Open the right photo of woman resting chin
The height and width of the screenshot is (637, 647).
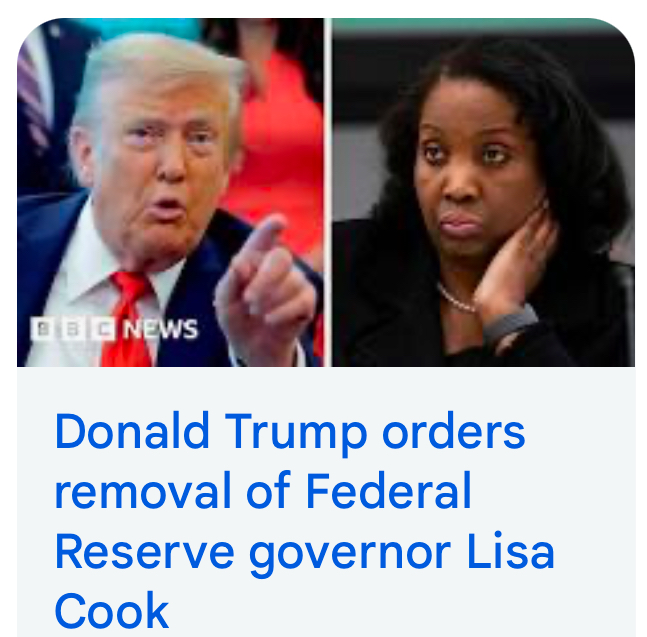(x=483, y=192)
